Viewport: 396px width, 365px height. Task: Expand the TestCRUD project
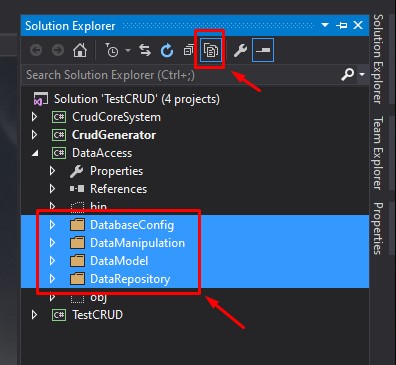[x=34, y=315]
